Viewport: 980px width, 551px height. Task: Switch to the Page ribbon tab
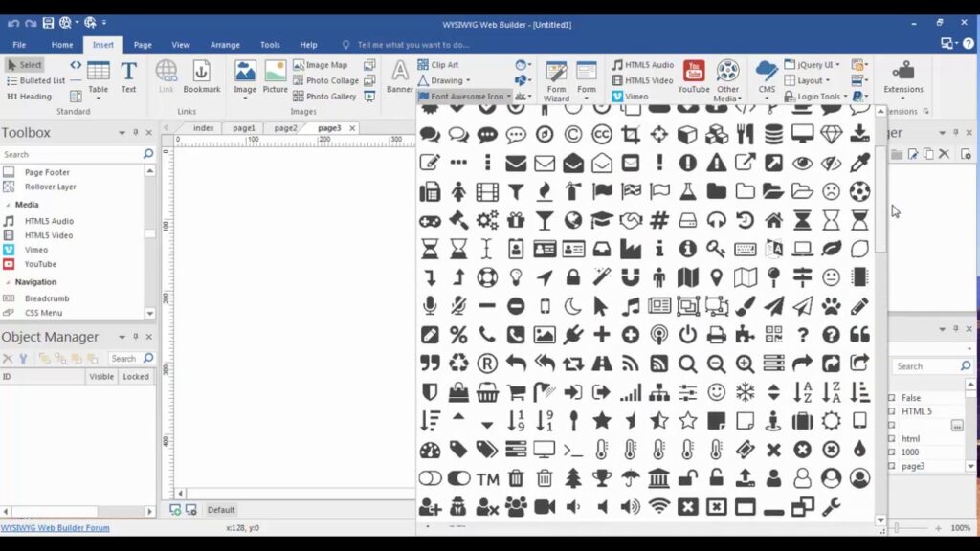143,45
